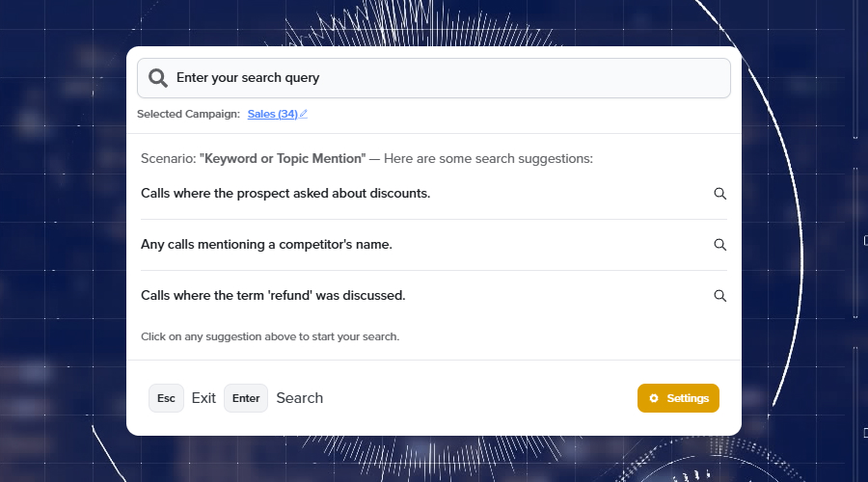Select the 'prospect asked about discounts' suggestion

[285, 193]
